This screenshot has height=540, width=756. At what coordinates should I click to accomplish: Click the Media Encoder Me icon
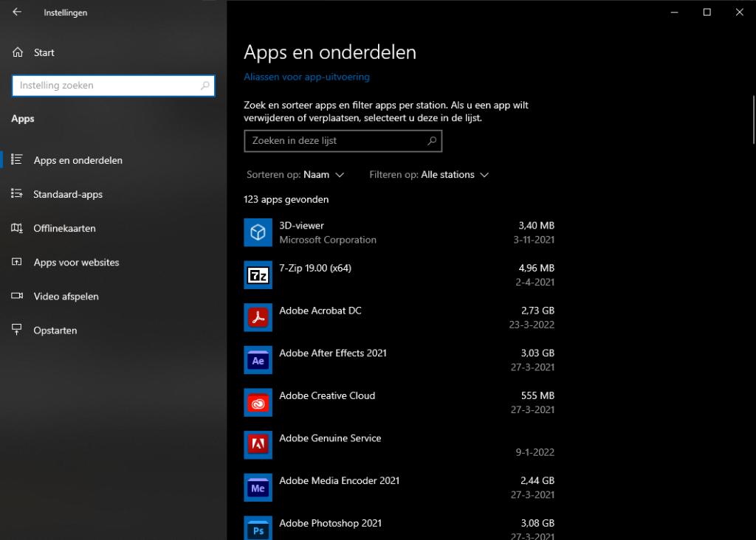click(x=258, y=488)
